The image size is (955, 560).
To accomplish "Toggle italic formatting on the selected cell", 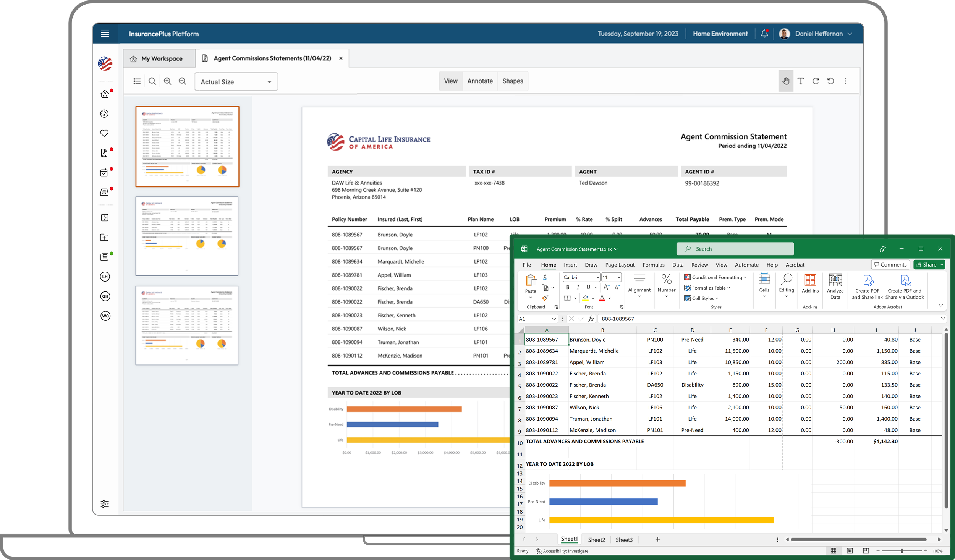I will coord(578,287).
